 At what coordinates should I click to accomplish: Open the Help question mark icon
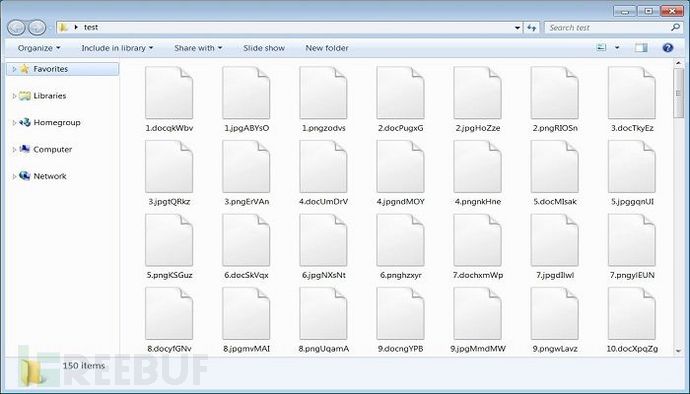pyautogui.click(x=668, y=48)
